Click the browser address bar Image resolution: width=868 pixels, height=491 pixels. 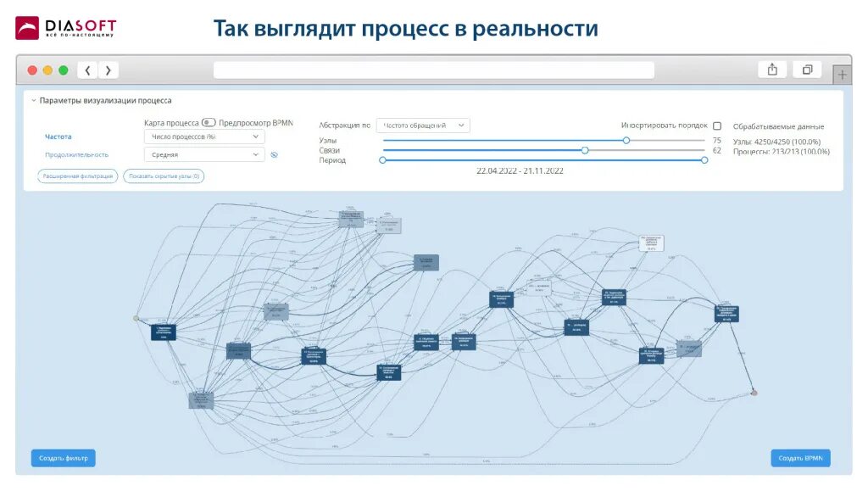(x=434, y=70)
